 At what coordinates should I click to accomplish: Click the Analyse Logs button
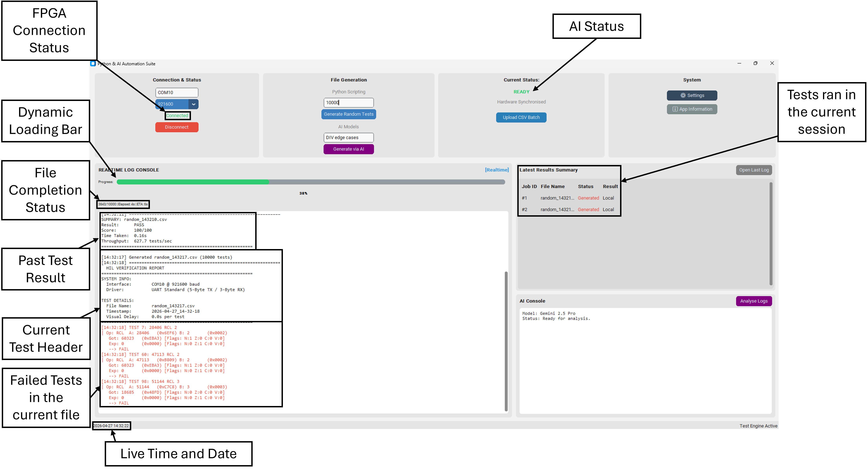[x=754, y=301]
